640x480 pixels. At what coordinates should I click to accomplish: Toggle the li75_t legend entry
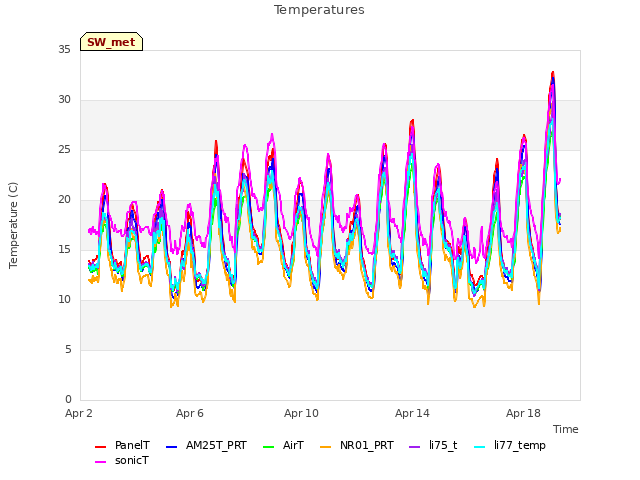pos(433,445)
